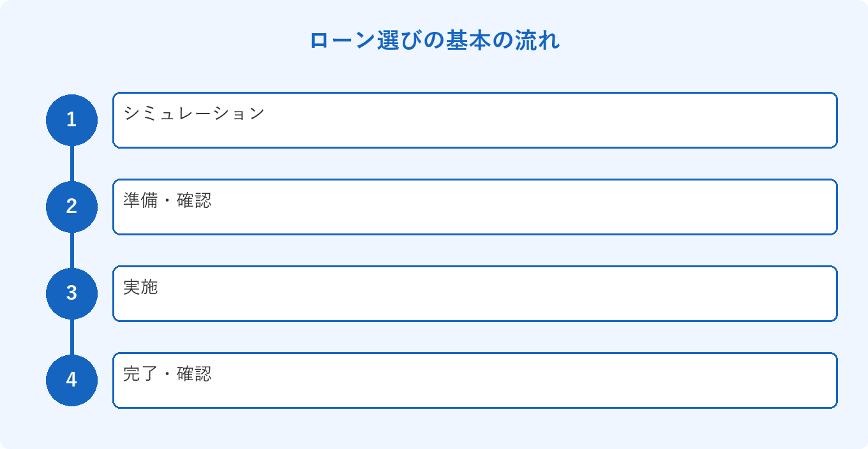Image resolution: width=868 pixels, height=449 pixels.
Task: Click the step 3 circle badge
Action: click(x=71, y=293)
